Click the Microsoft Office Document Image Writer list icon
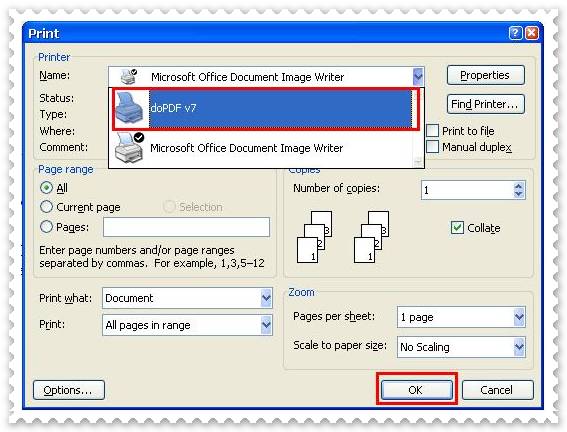 point(129,147)
